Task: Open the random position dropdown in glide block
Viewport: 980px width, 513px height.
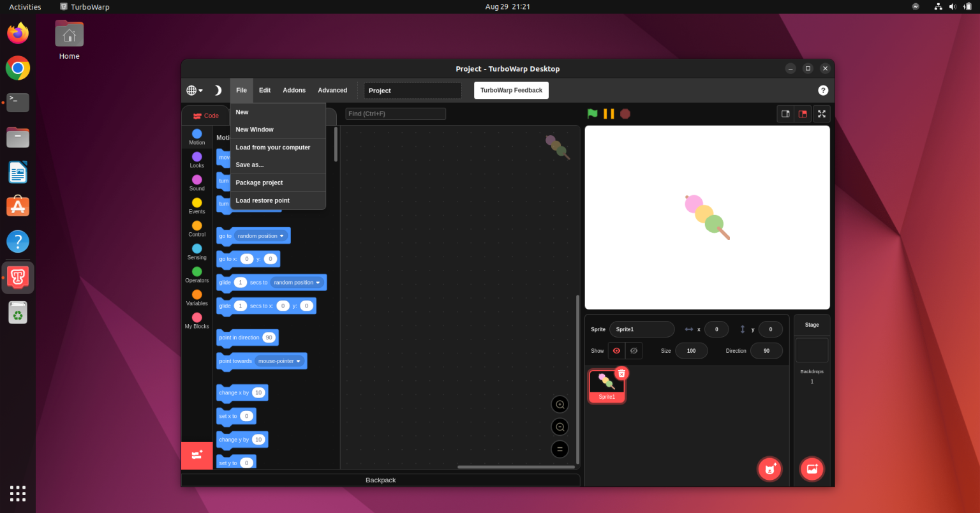Action: pos(299,282)
